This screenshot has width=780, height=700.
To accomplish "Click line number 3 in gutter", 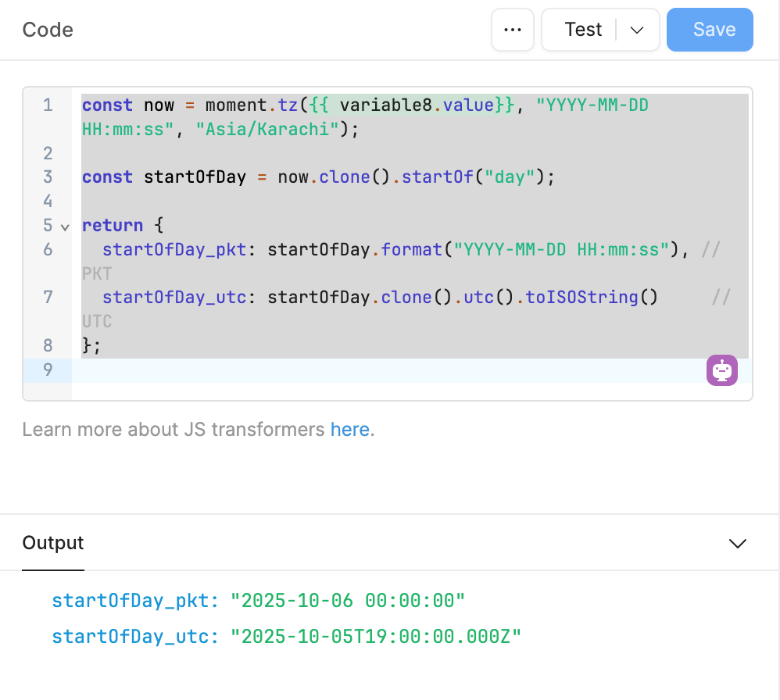I will click(48, 177).
